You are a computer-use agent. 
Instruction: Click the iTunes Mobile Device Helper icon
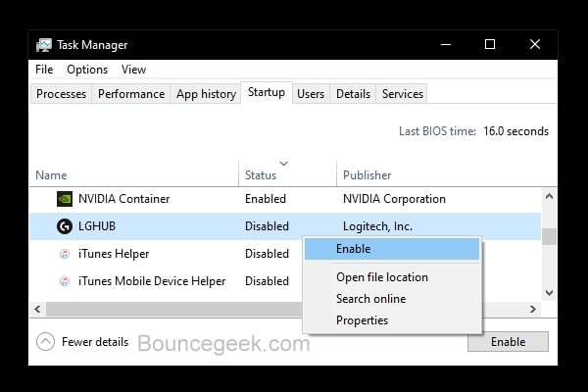pos(65,281)
